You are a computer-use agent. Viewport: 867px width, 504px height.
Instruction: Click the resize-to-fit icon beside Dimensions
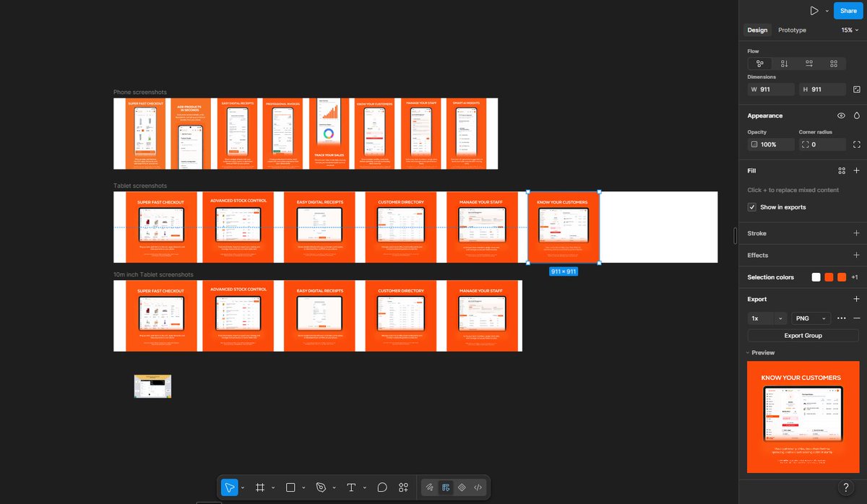tap(857, 90)
